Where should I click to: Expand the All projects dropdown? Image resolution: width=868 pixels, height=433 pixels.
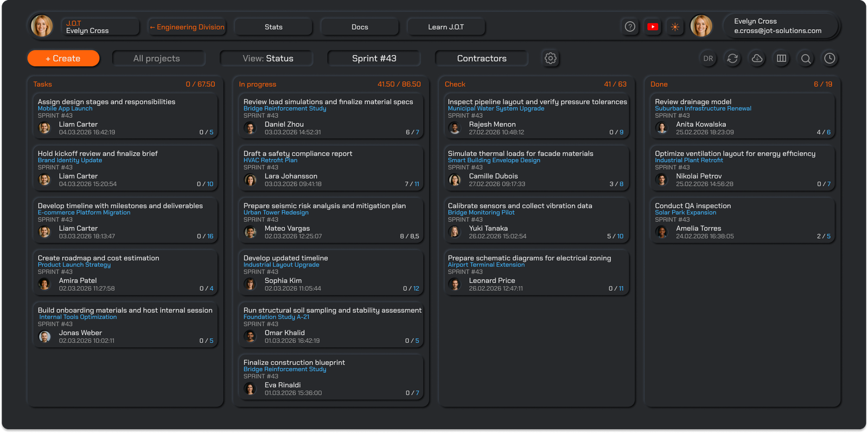pos(157,59)
